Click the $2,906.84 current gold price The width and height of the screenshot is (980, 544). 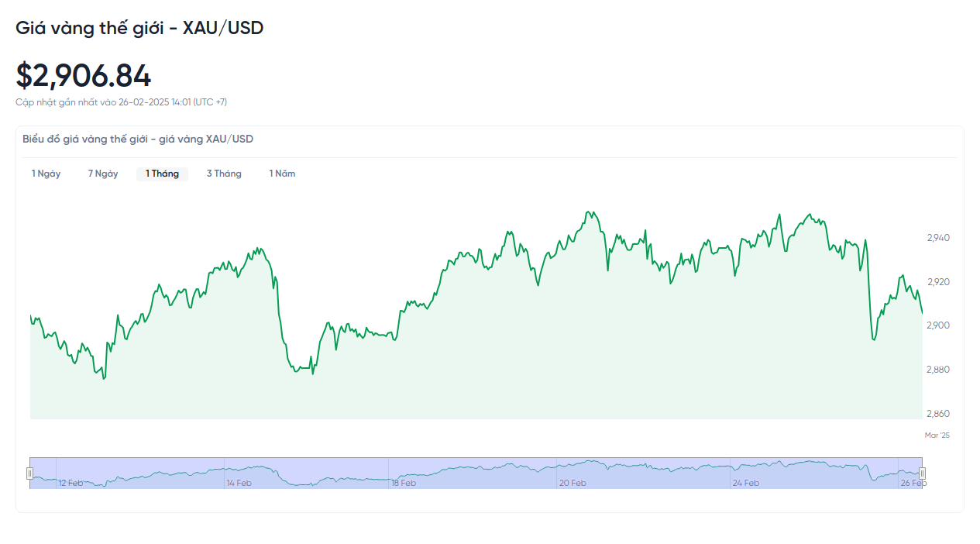point(84,75)
